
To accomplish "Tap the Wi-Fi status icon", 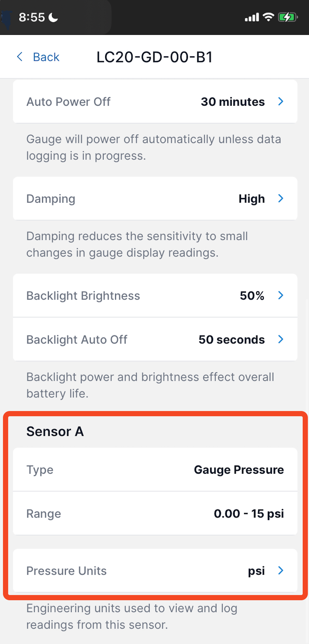I will tap(268, 17).
